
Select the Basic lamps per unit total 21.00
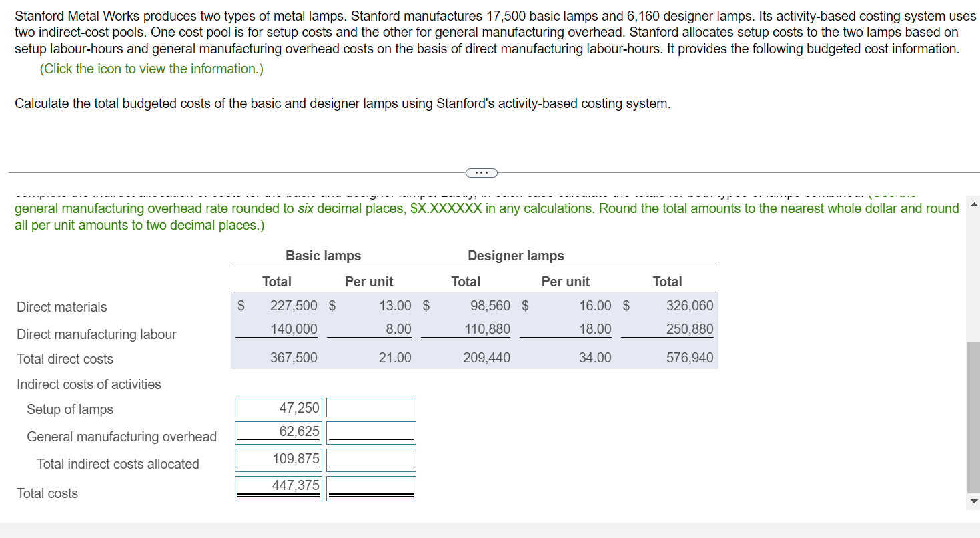click(395, 358)
